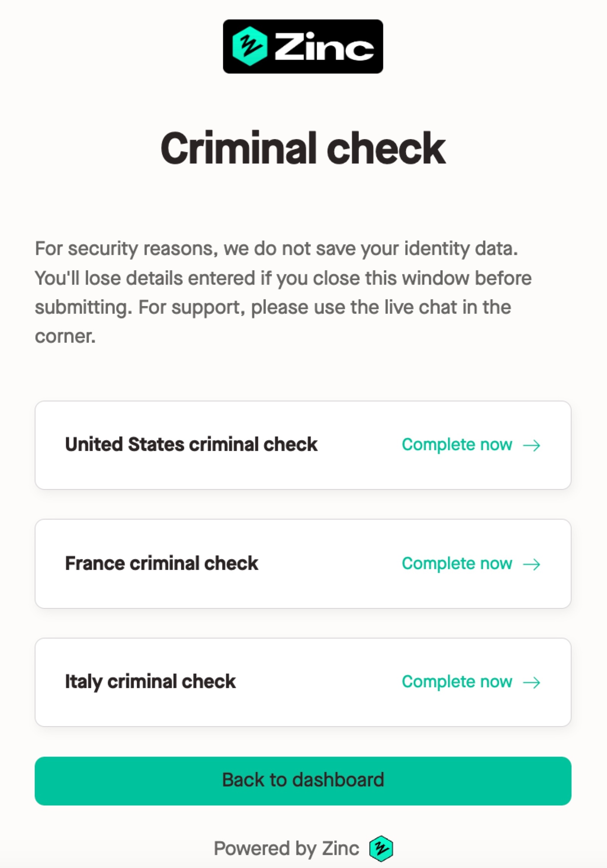The width and height of the screenshot is (607, 868).
Task: Click the green hexagon in Zinc logo
Action: (250, 47)
